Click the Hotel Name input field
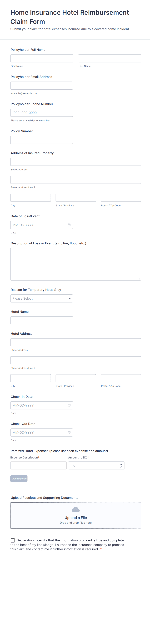 click(x=41, y=320)
